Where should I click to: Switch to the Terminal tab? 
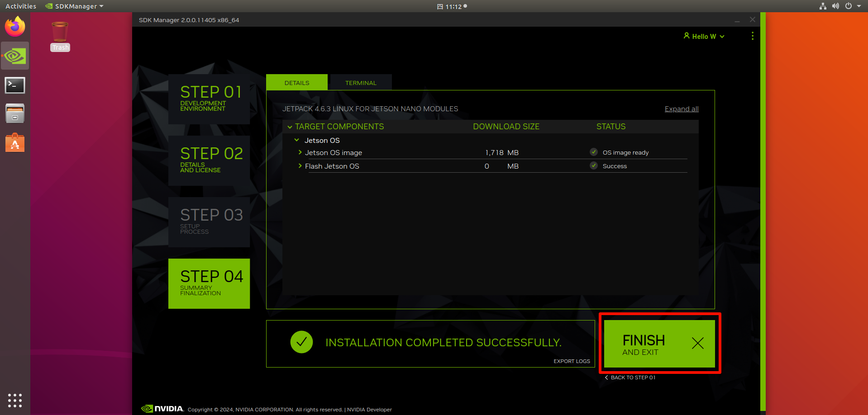361,83
